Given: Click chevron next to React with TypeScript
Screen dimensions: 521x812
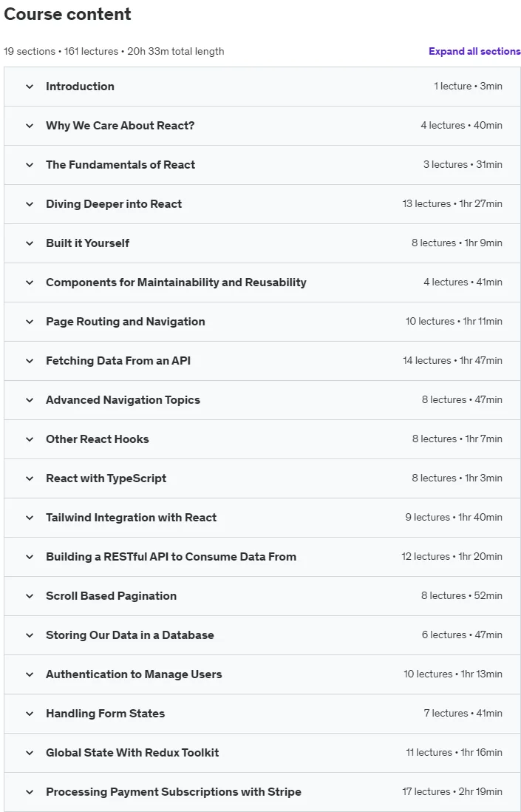Looking at the screenshot, I should point(30,478).
